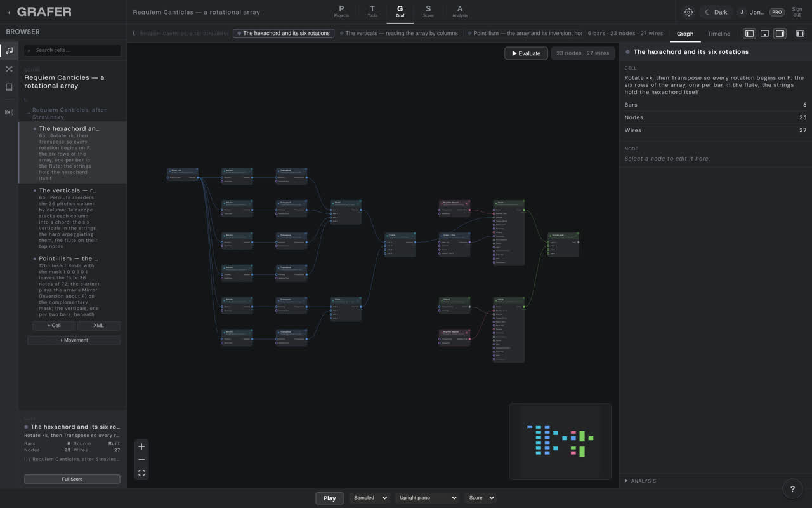812x508 pixels.
Task: Click the back arrow beside GRAFER logo
Action: [x=9, y=12]
